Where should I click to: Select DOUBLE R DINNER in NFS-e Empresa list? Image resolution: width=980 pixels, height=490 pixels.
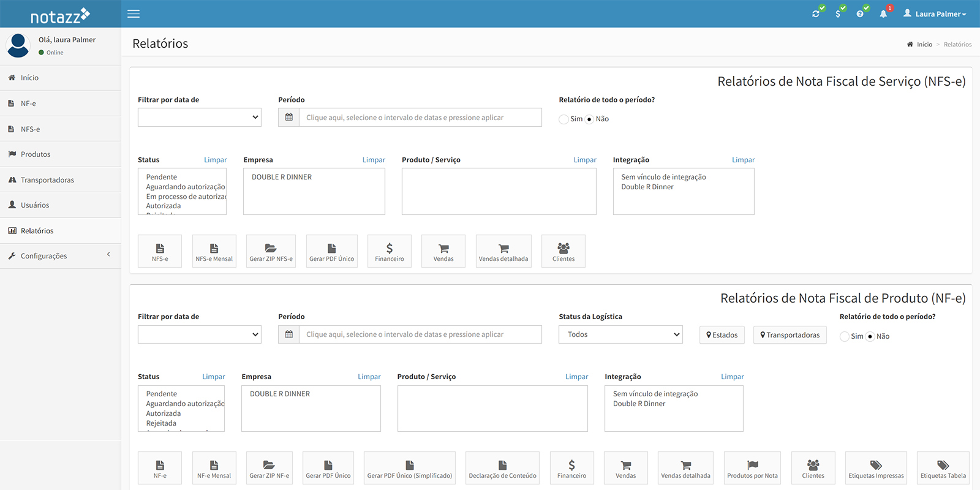(282, 177)
